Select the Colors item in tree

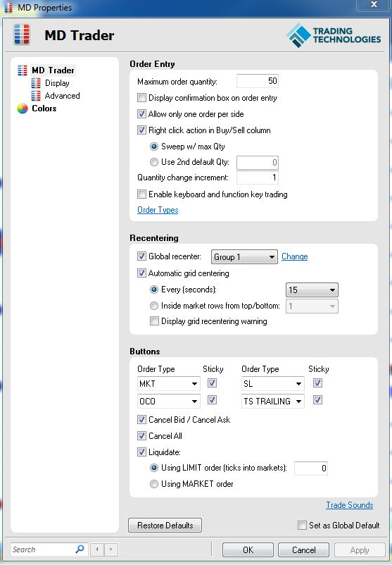(x=44, y=108)
